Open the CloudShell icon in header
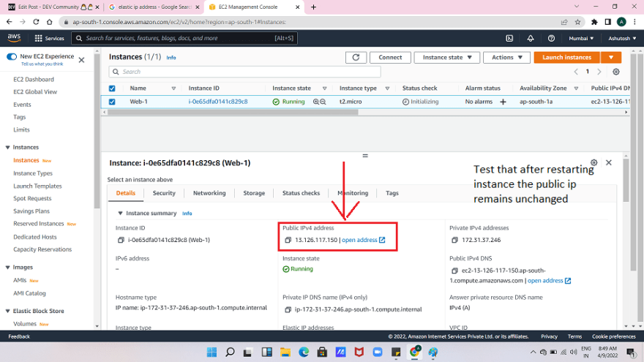 pyautogui.click(x=509, y=38)
